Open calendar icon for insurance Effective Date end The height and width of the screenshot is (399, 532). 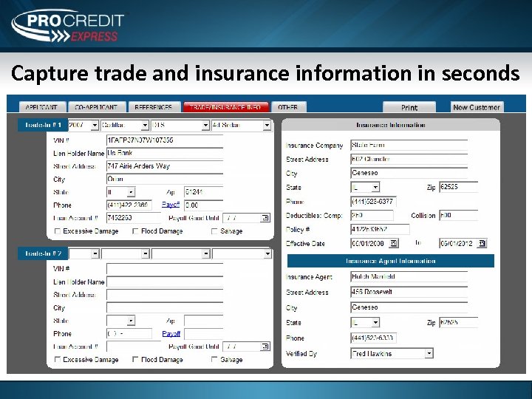coord(482,243)
